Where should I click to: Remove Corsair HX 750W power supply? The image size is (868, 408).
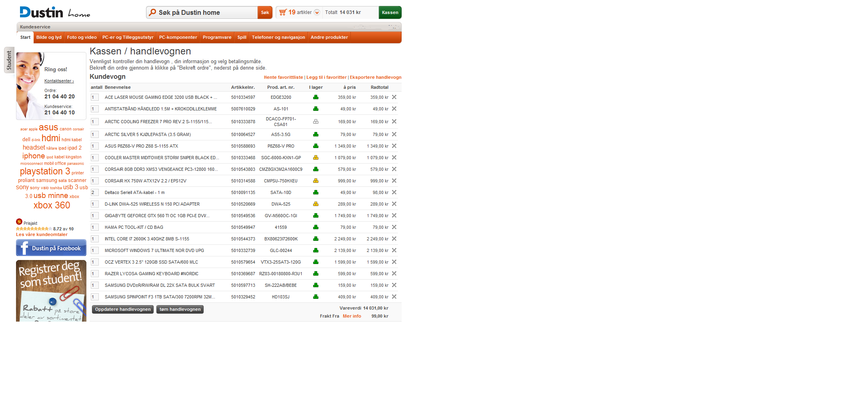[x=394, y=181]
